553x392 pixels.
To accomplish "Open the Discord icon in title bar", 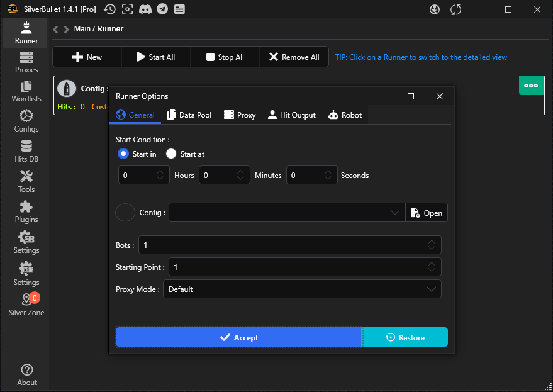I will pyautogui.click(x=145, y=9).
